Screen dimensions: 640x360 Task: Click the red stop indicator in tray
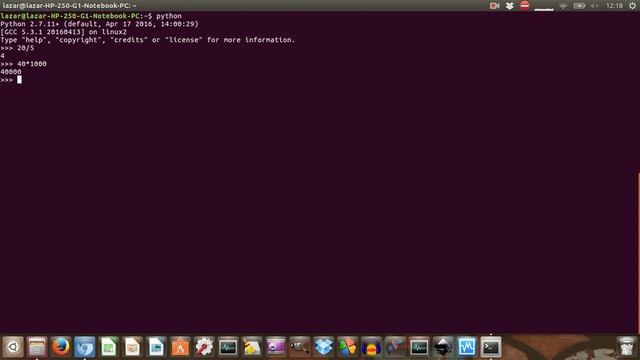coord(525,5)
